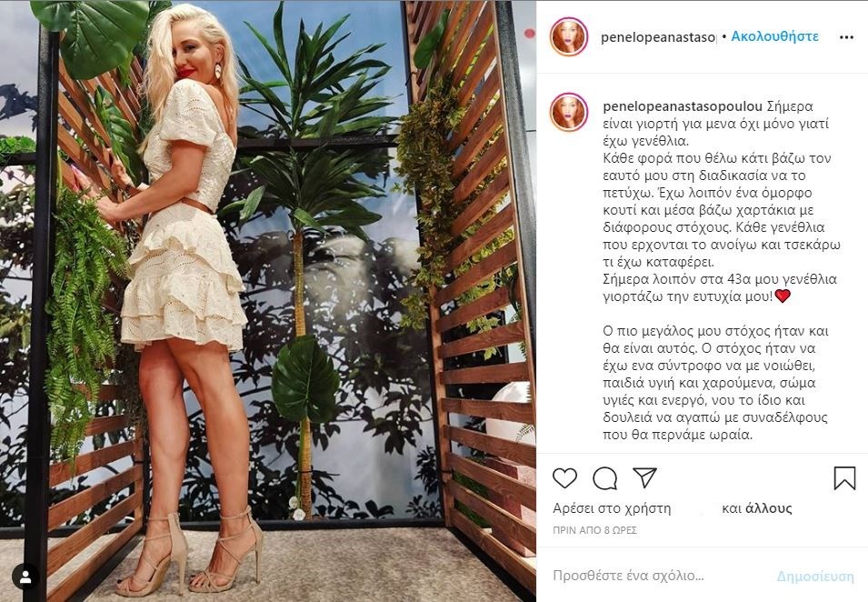
Task: Show tagged people via the person icon
Action: 25,577
